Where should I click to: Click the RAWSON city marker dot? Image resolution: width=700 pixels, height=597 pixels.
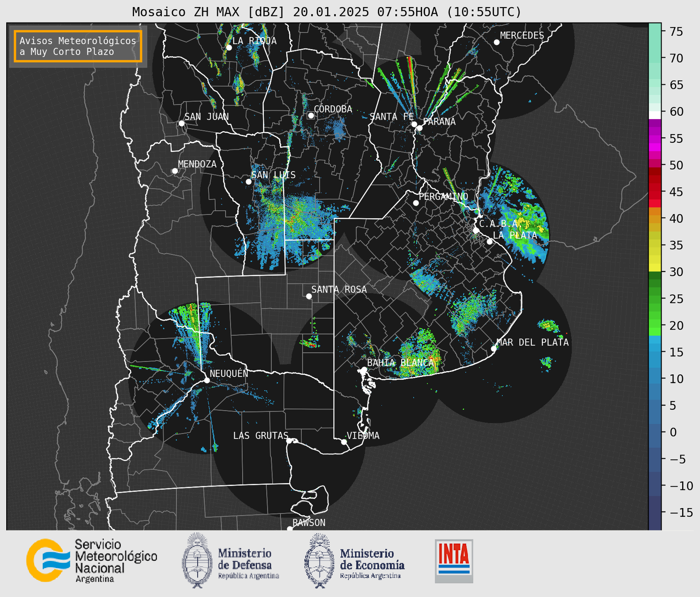(x=290, y=528)
